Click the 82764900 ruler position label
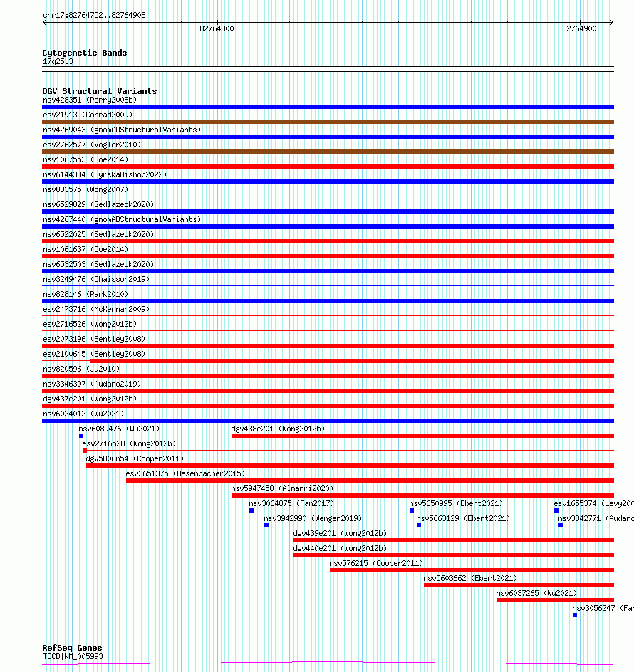The image size is (634, 672). [579, 28]
